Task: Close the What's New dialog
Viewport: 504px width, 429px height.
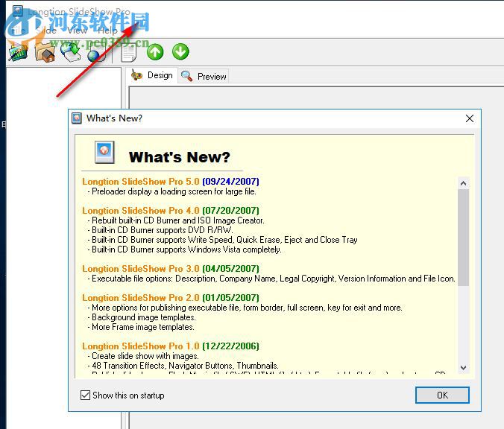Action: 469,118
